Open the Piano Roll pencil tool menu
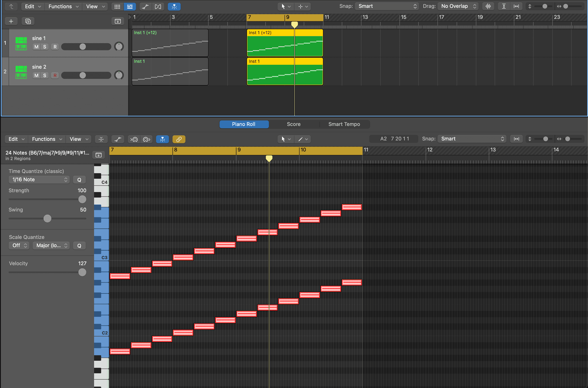The image size is (588, 388). click(x=303, y=139)
